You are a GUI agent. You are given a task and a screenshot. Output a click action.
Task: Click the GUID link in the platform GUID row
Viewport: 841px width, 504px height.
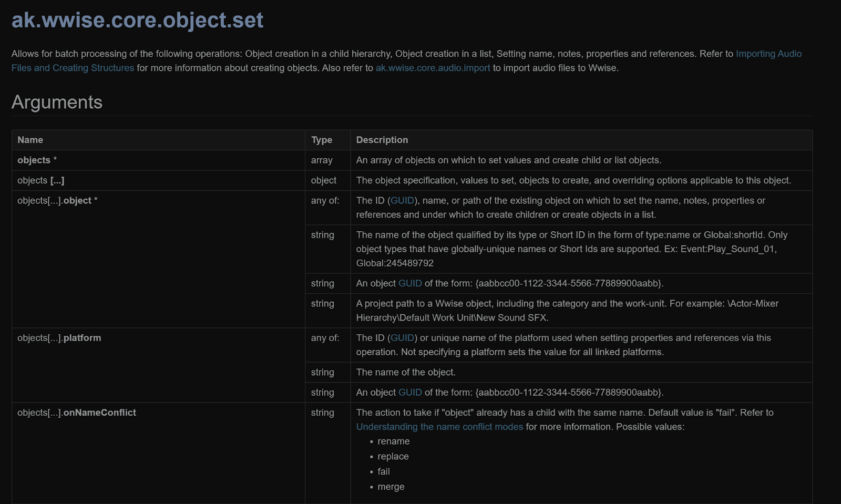(410, 392)
